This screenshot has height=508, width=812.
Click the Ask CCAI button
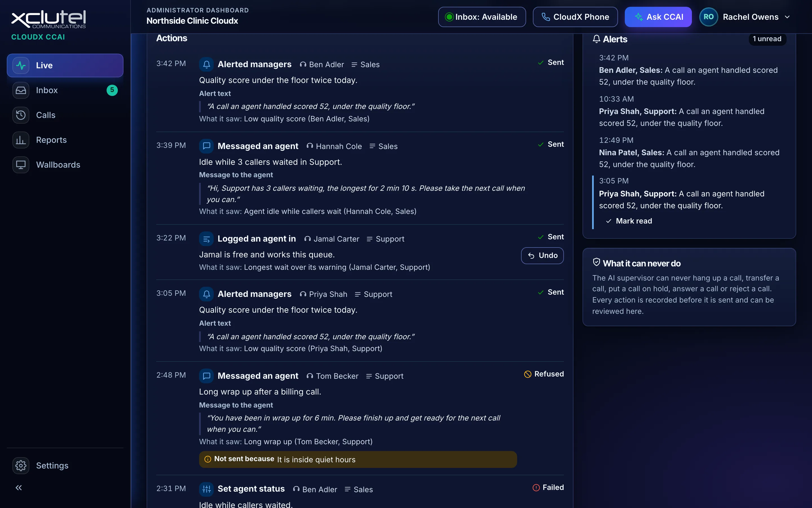[x=658, y=17]
